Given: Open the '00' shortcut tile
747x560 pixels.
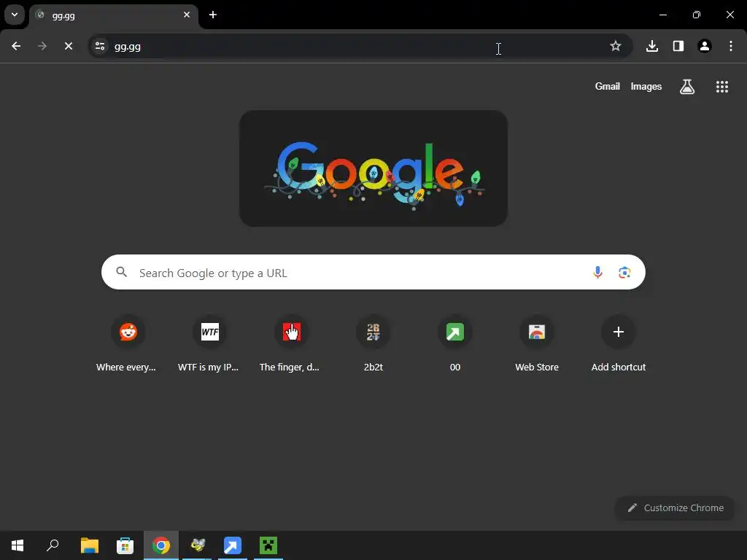Looking at the screenshot, I should click(455, 344).
